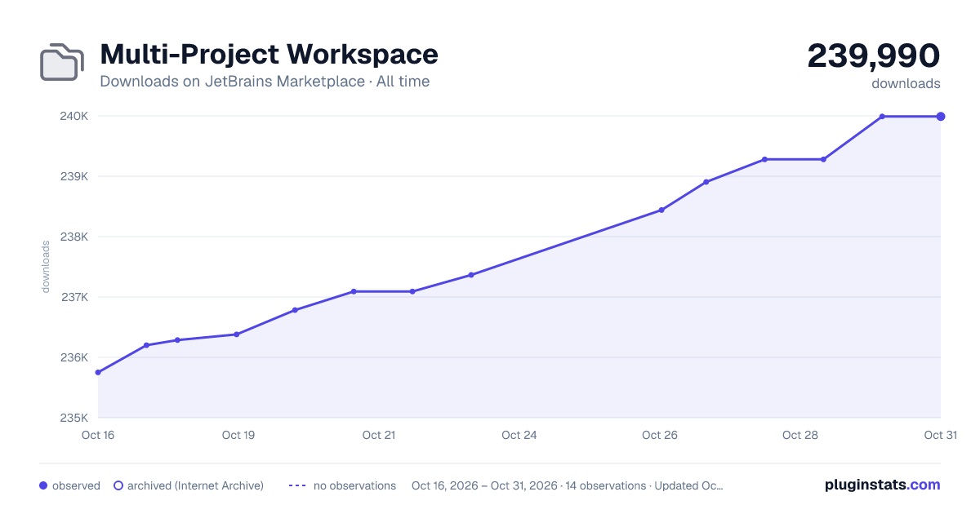980x514 pixels.
Task: Click the 237K y-axis label
Action: click(74, 297)
